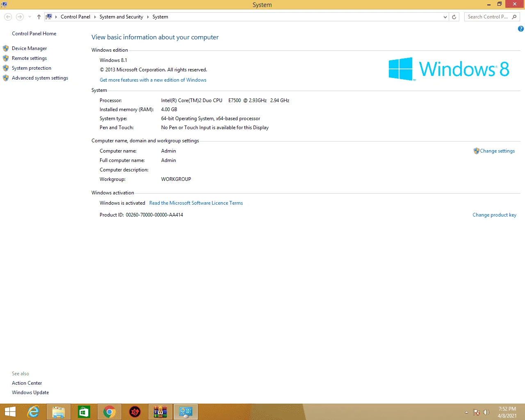Screen dimensions: 525x420
Task: Click the 4.00 GB memory value
Action: pyautogui.click(x=169, y=110)
